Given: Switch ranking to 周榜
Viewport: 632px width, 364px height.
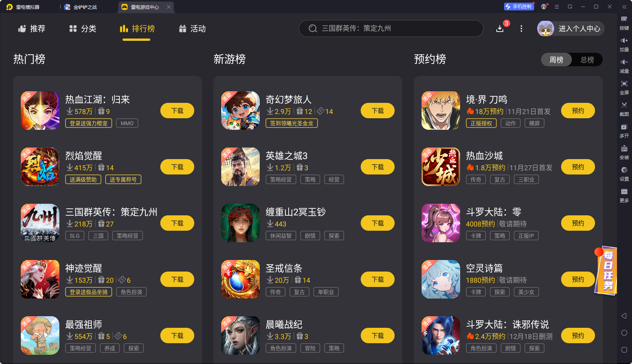Looking at the screenshot, I should click(556, 60).
